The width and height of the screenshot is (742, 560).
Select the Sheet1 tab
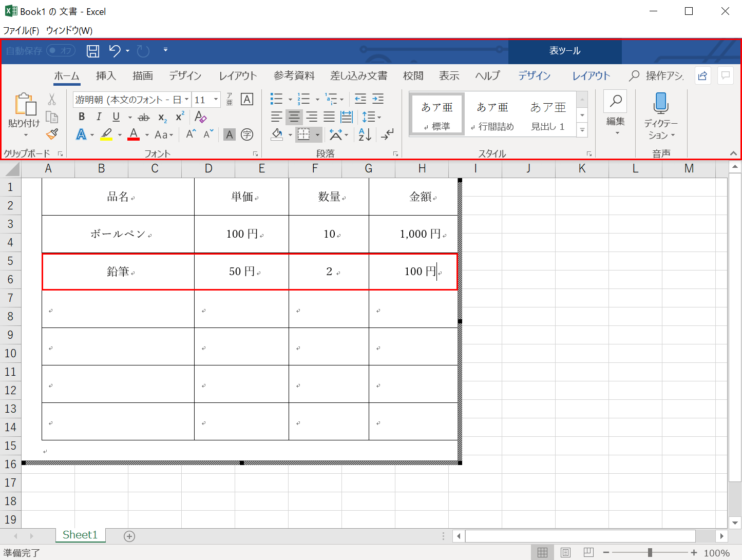[x=80, y=535]
